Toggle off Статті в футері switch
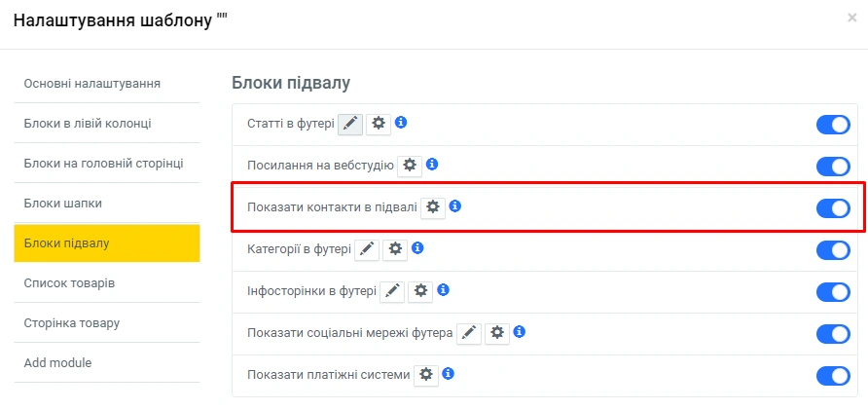The width and height of the screenshot is (868, 410). click(833, 125)
